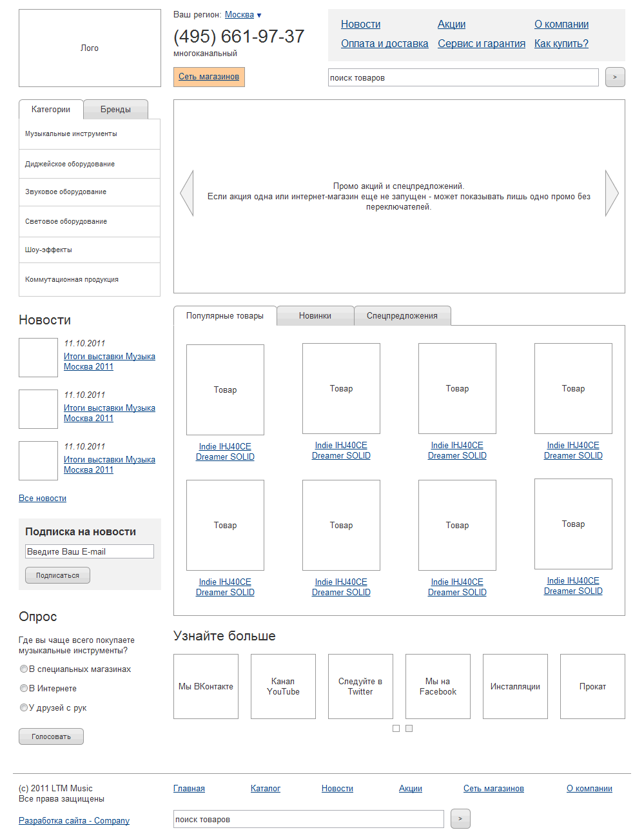The width and height of the screenshot is (644, 839).
Task: Open the Спецпредложения tab
Action: coord(402,316)
